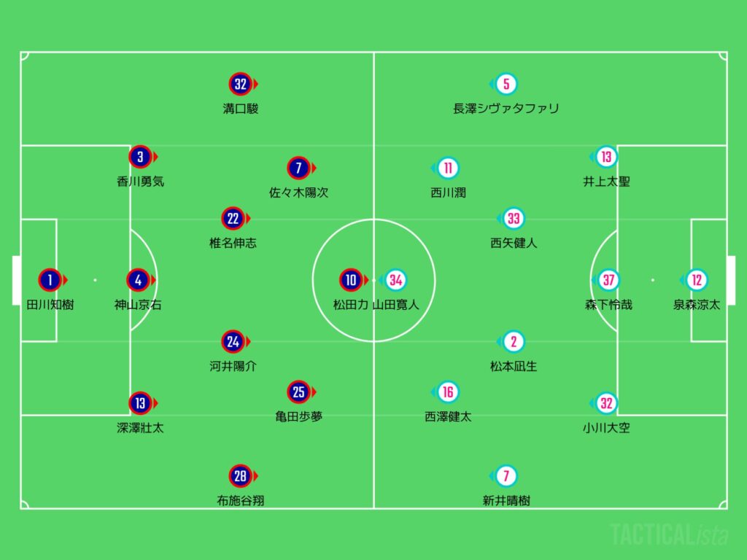747x560 pixels.
Task: Select the white number 11 player marker
Action: pos(448,168)
